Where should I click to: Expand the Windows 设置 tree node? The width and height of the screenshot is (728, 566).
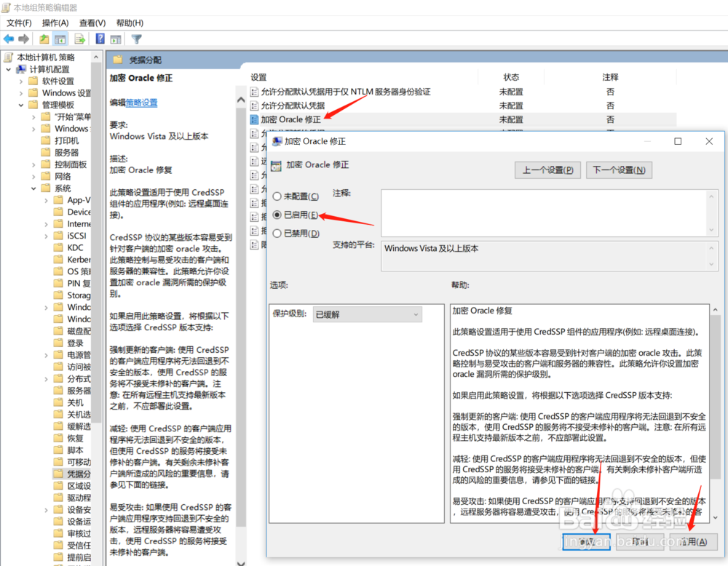click(x=21, y=93)
